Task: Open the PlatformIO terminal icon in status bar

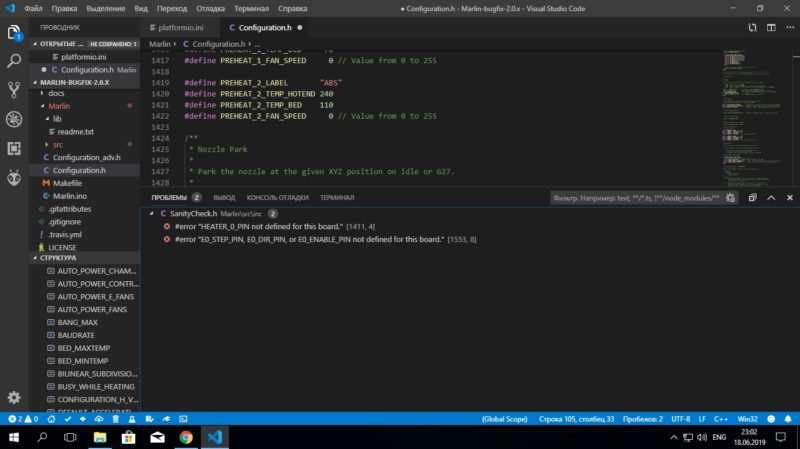Action: pos(183,419)
